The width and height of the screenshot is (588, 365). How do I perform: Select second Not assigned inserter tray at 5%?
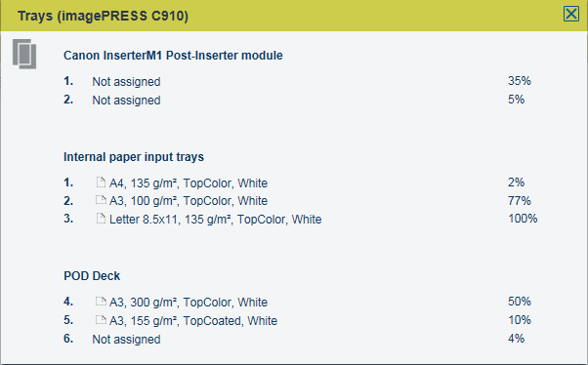click(126, 101)
